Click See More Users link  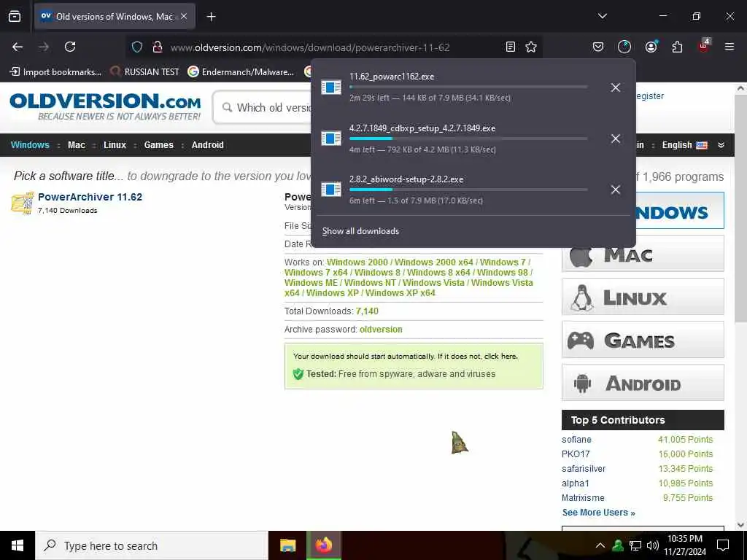(599, 513)
